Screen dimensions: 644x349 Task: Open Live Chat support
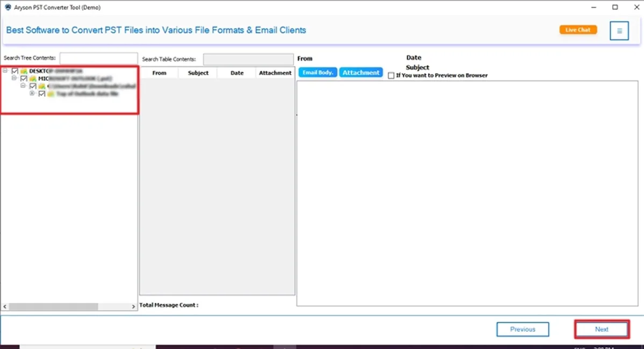(x=578, y=30)
